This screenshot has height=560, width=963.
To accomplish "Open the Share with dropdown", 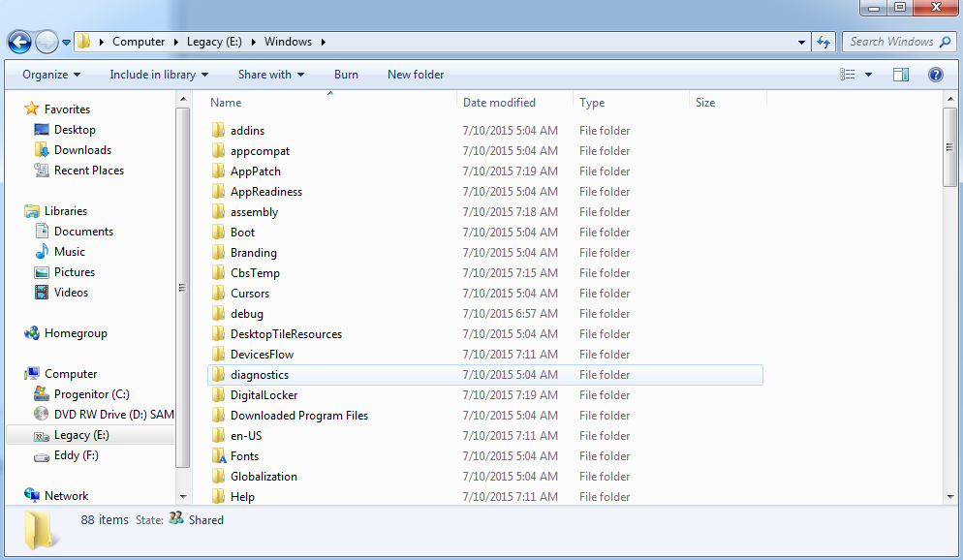I will pos(271,75).
